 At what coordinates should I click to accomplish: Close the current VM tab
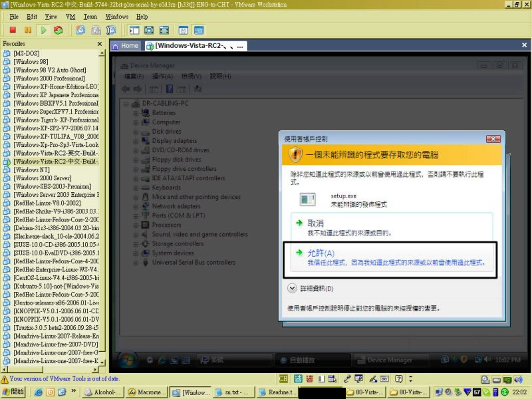pyautogui.click(x=524, y=45)
